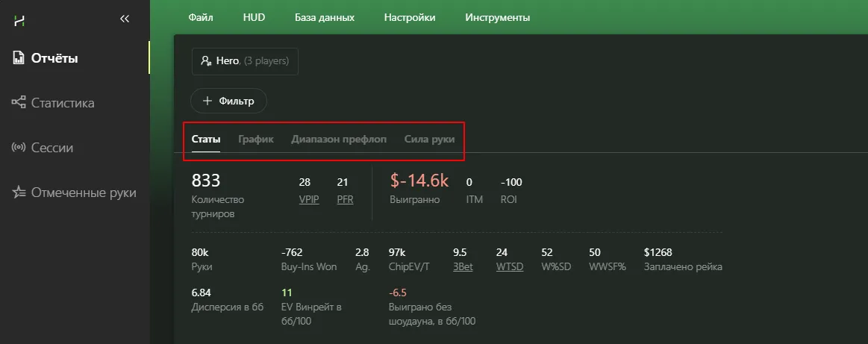Click the Hand2Note logo icon
Screen dimensions: 868x344
pos(20,20)
